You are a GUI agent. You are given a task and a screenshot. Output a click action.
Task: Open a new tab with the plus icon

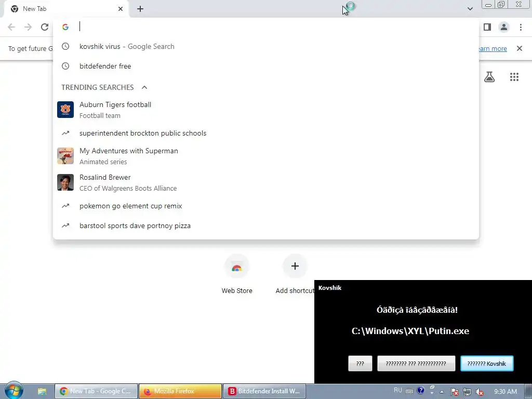pos(140,9)
